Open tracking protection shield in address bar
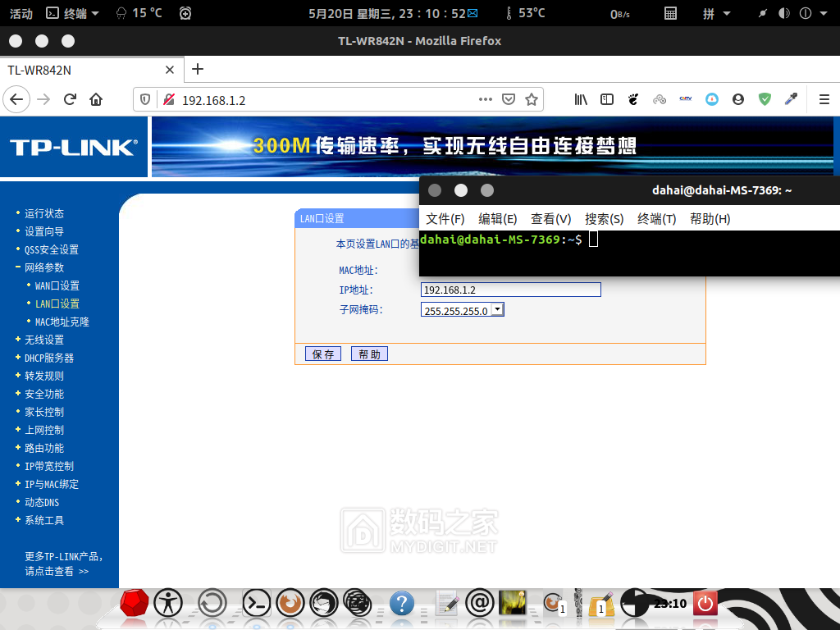This screenshot has width=840, height=630. click(144, 99)
